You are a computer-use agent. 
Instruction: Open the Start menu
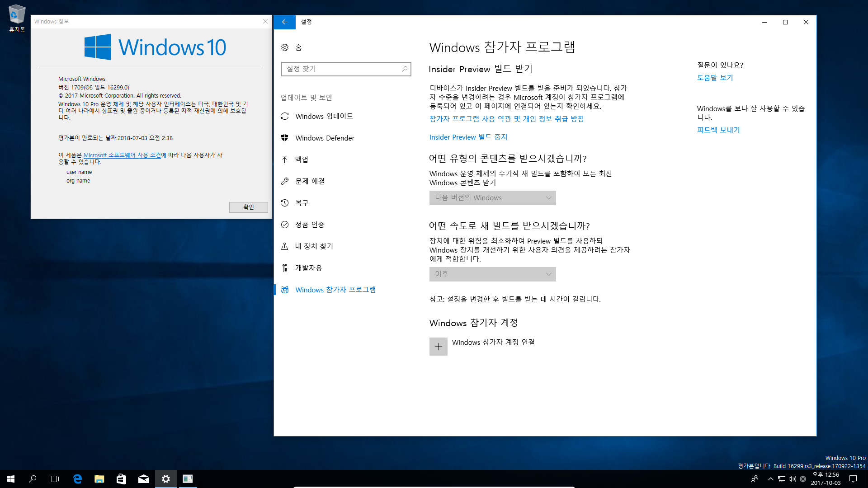coord(11,479)
